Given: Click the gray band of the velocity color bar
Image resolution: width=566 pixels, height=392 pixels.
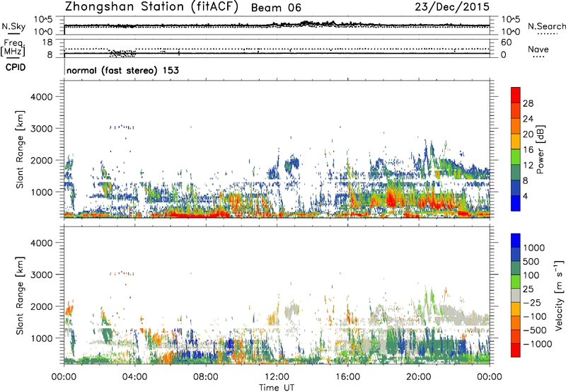Looking at the screenshot, I should 516,296.
